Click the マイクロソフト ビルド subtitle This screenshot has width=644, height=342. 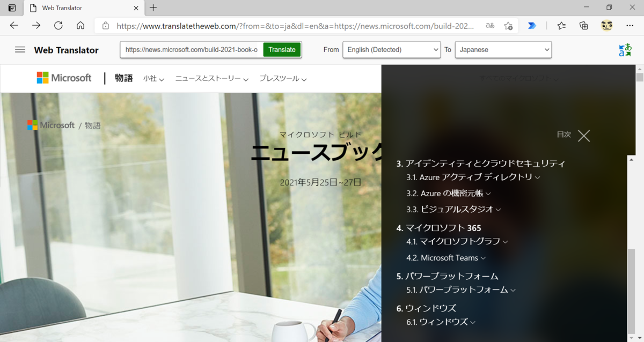[x=320, y=135]
